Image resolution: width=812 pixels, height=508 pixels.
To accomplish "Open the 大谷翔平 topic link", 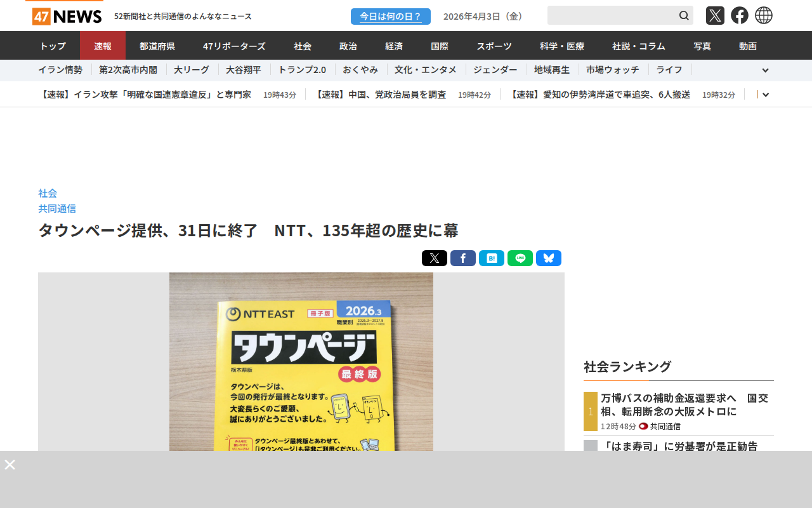I will (244, 70).
